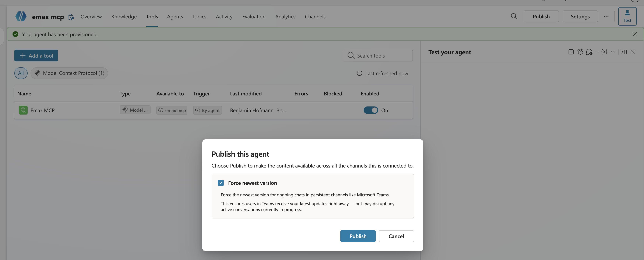Click Add a tool button
The height and width of the screenshot is (260, 644).
pyautogui.click(x=36, y=56)
